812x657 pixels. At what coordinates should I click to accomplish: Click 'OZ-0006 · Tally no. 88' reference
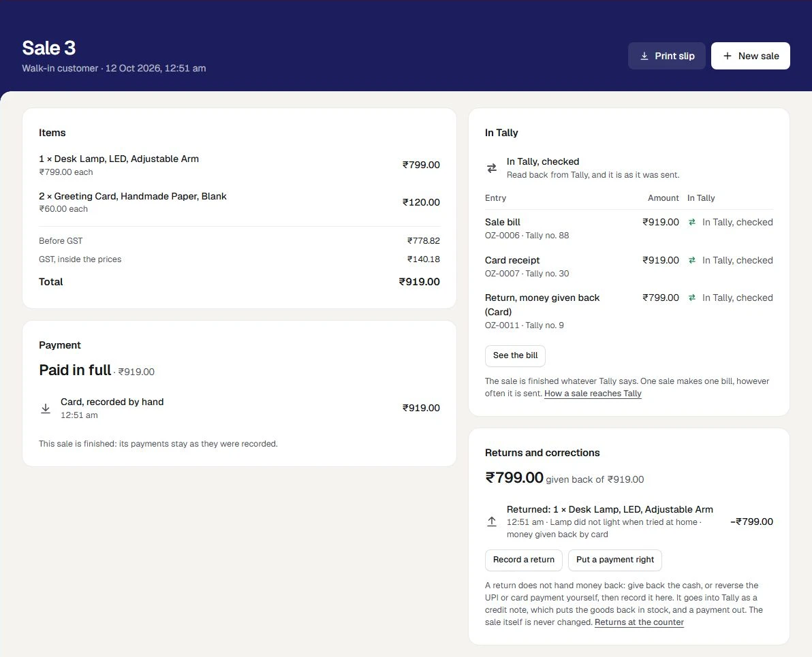(527, 236)
